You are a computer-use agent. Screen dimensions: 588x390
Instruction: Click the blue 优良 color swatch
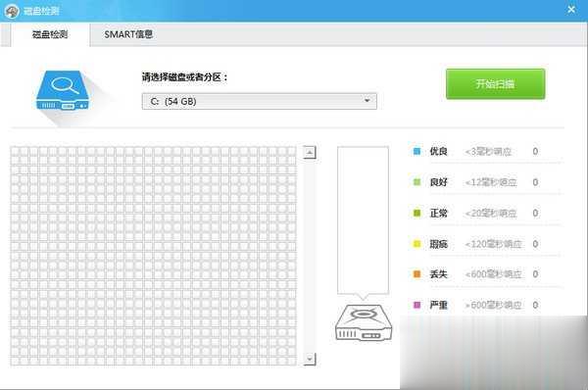click(x=416, y=152)
